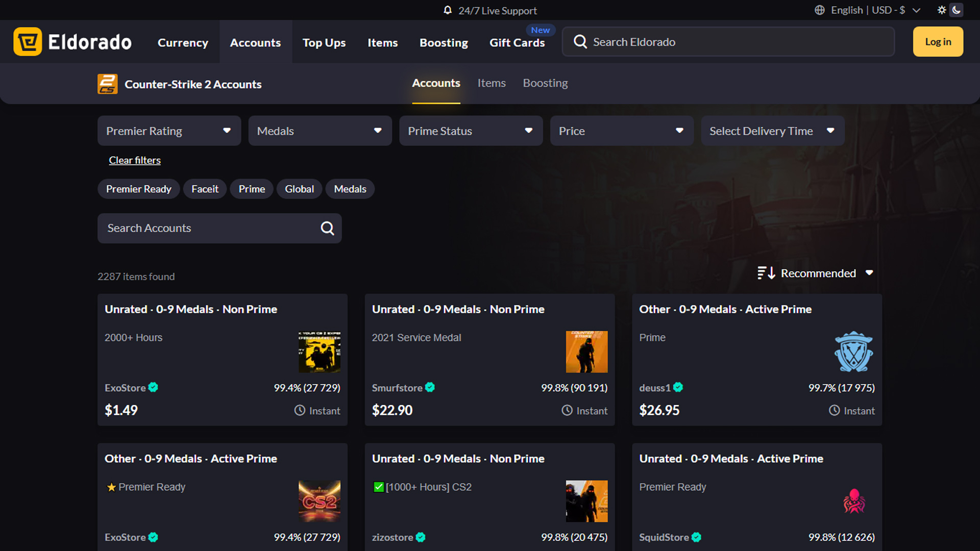Open the Gift Cards menu
The height and width of the screenshot is (551, 980).
(x=517, y=43)
